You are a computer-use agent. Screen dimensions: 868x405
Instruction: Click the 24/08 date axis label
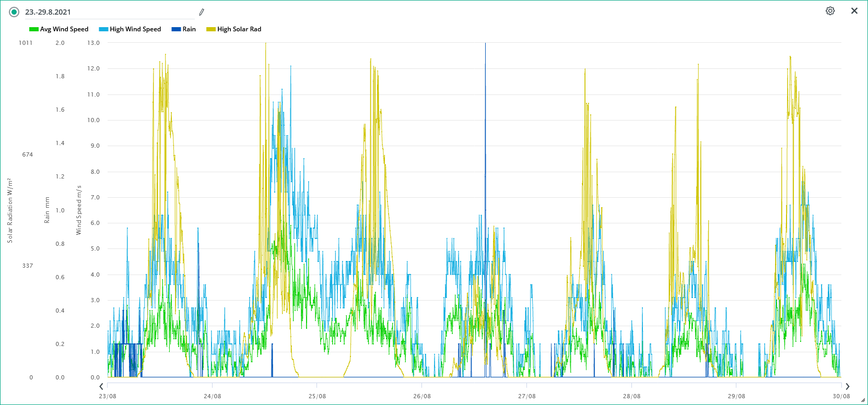[x=212, y=396]
